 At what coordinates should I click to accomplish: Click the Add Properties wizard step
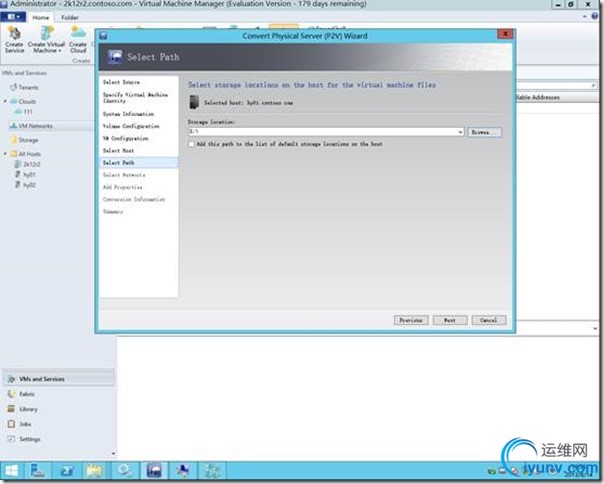[122, 187]
